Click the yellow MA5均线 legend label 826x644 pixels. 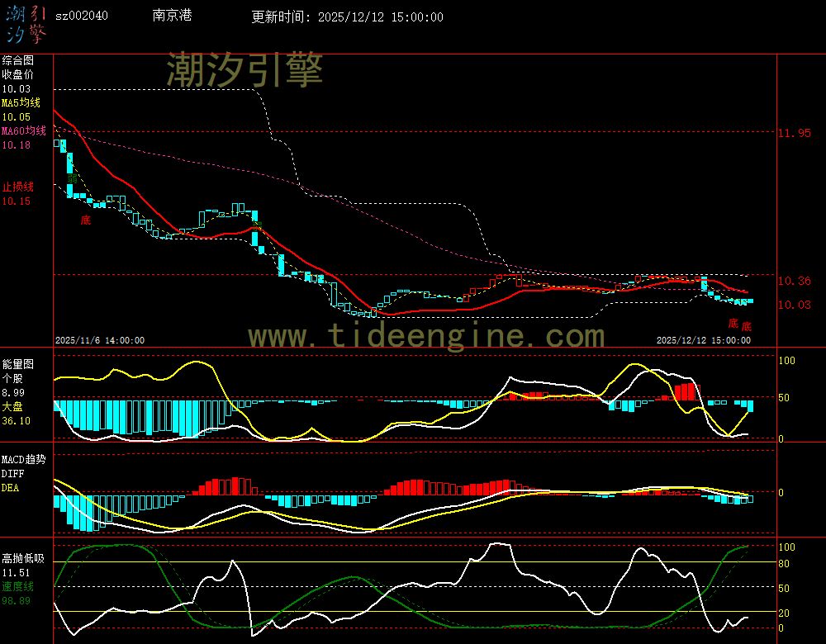[21, 103]
